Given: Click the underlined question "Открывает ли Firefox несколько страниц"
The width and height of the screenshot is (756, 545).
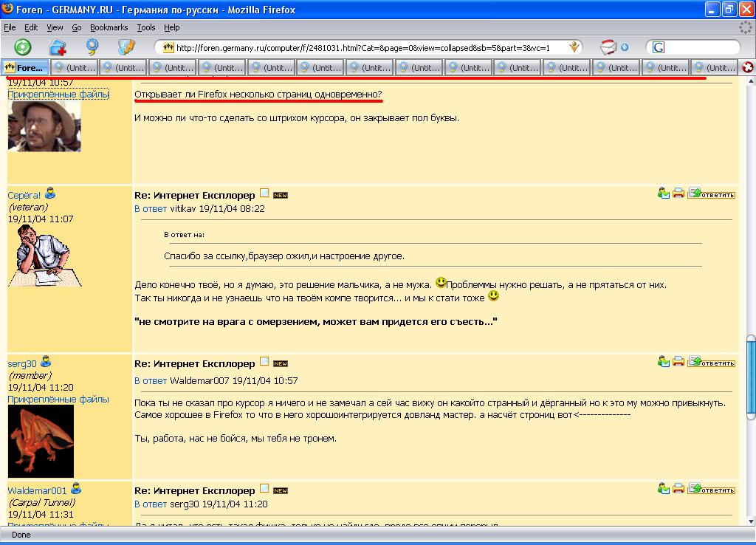Looking at the screenshot, I should (258, 95).
